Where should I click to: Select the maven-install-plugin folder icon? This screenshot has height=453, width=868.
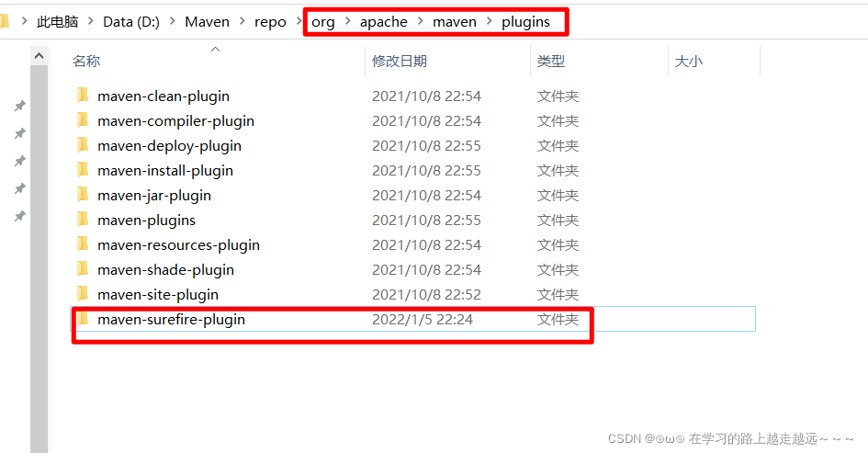click(x=83, y=170)
